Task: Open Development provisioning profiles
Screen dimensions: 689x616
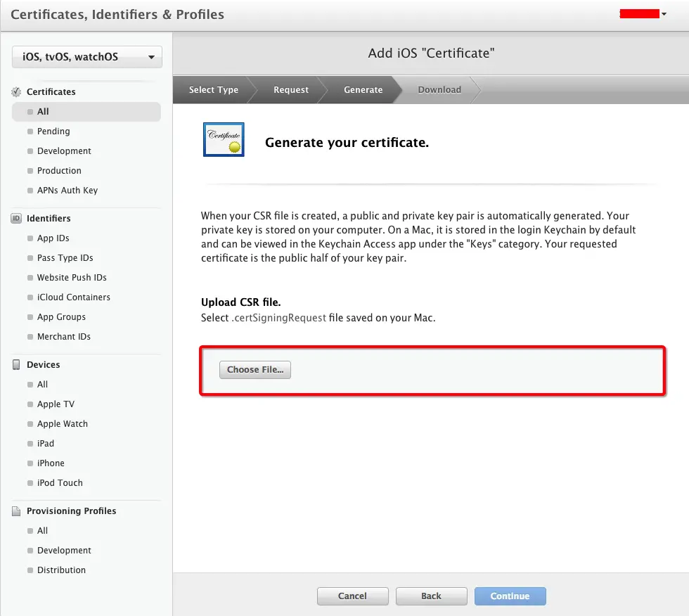Action: tap(64, 551)
